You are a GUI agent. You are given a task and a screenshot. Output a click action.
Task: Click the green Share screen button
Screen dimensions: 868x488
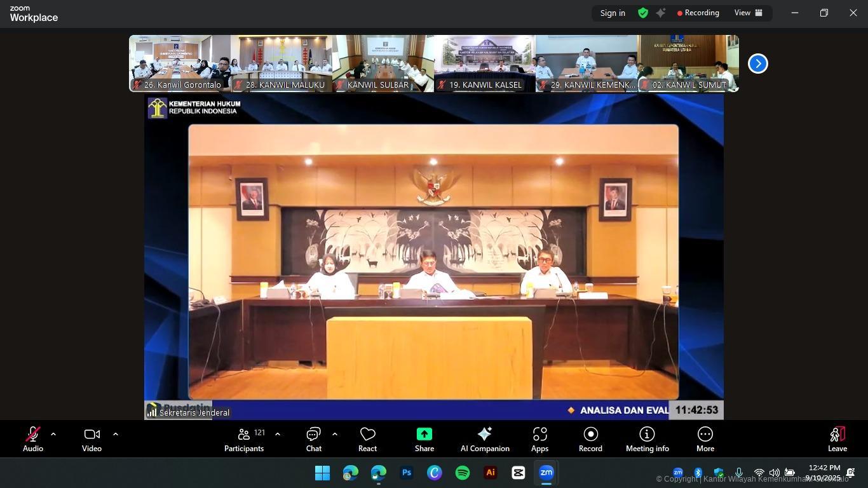coord(424,440)
